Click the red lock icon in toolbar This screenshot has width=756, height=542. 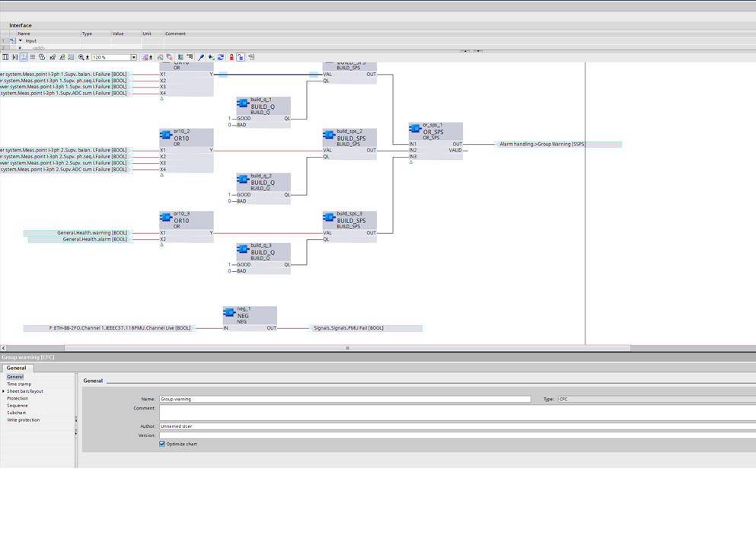pos(231,57)
